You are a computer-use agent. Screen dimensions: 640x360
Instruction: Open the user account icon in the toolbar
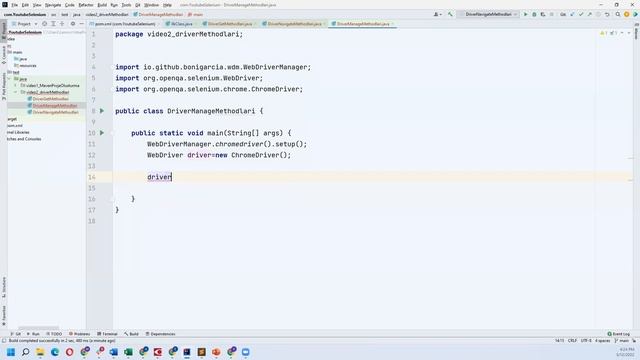pyautogui.click(x=437, y=14)
